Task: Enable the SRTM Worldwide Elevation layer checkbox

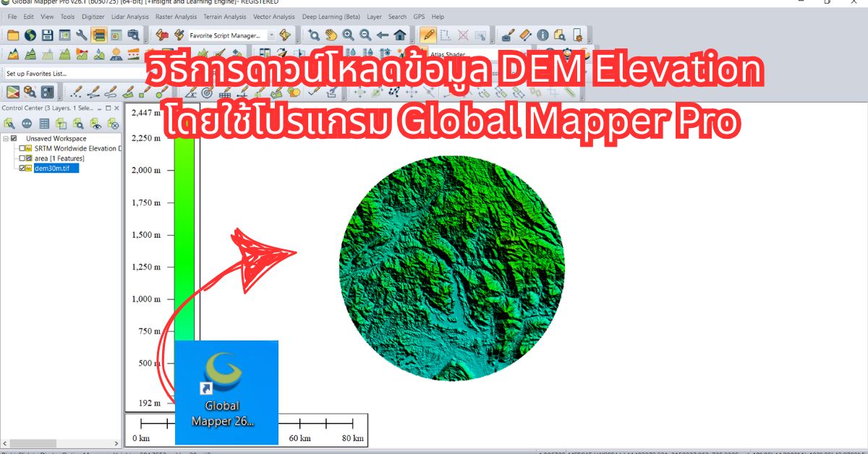Action: pos(22,148)
